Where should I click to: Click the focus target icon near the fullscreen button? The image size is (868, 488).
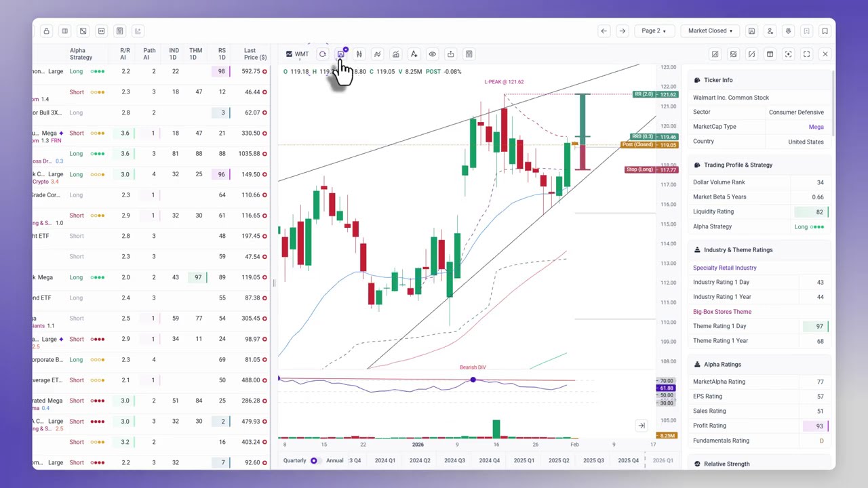point(788,54)
